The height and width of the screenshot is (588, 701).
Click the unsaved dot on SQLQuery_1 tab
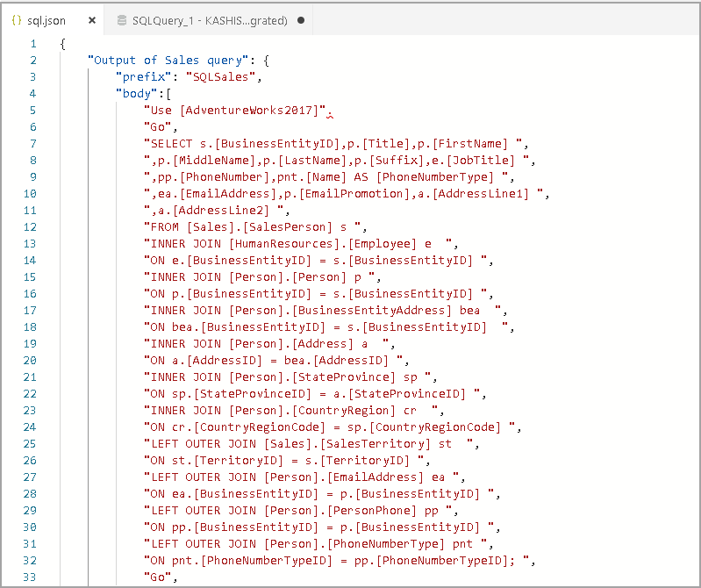tap(301, 20)
